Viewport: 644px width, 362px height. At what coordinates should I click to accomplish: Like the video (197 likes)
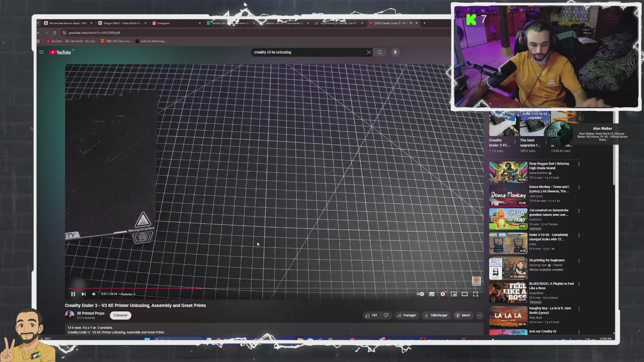tap(371, 315)
